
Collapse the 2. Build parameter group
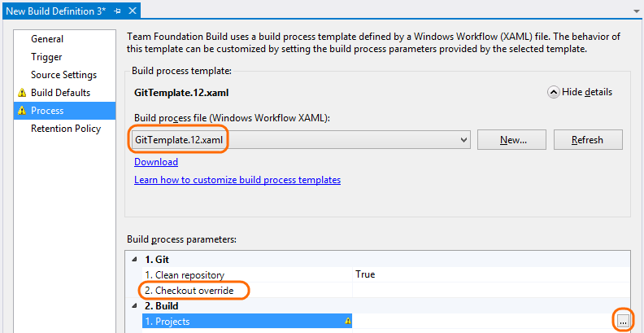[x=135, y=306]
